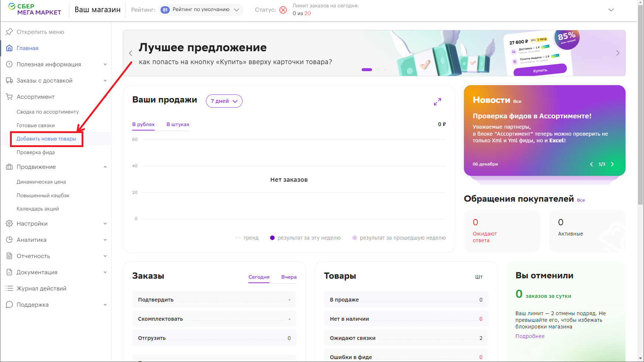Open the Активные requests card
This screenshot has height=362, width=644.
(587, 231)
